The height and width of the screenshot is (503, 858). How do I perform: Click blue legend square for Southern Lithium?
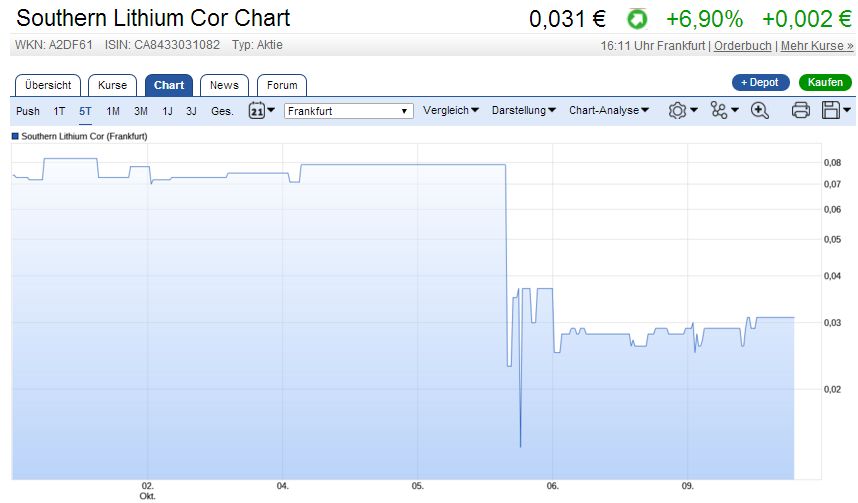click(15, 136)
